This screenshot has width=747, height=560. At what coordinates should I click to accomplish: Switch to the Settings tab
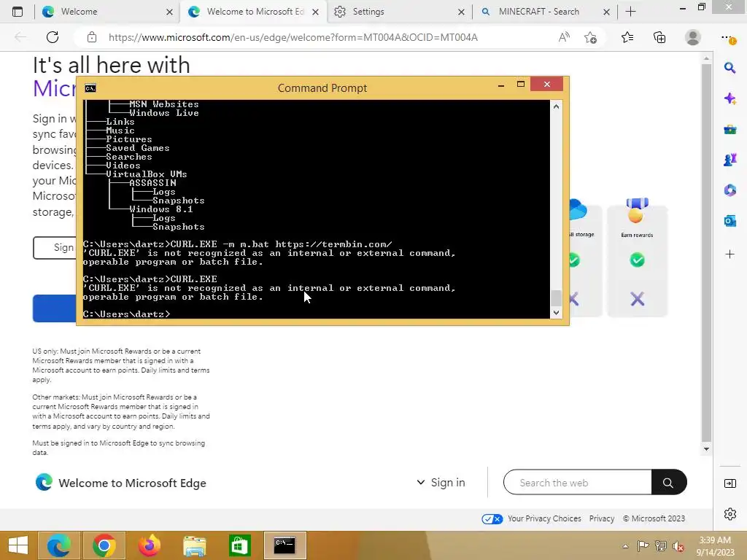(x=399, y=12)
